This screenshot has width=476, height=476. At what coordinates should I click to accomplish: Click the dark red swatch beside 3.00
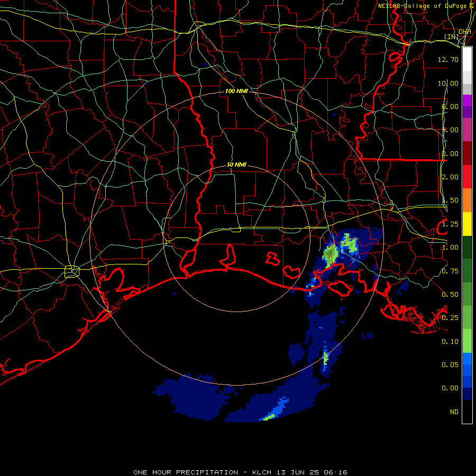pyautogui.click(x=467, y=153)
